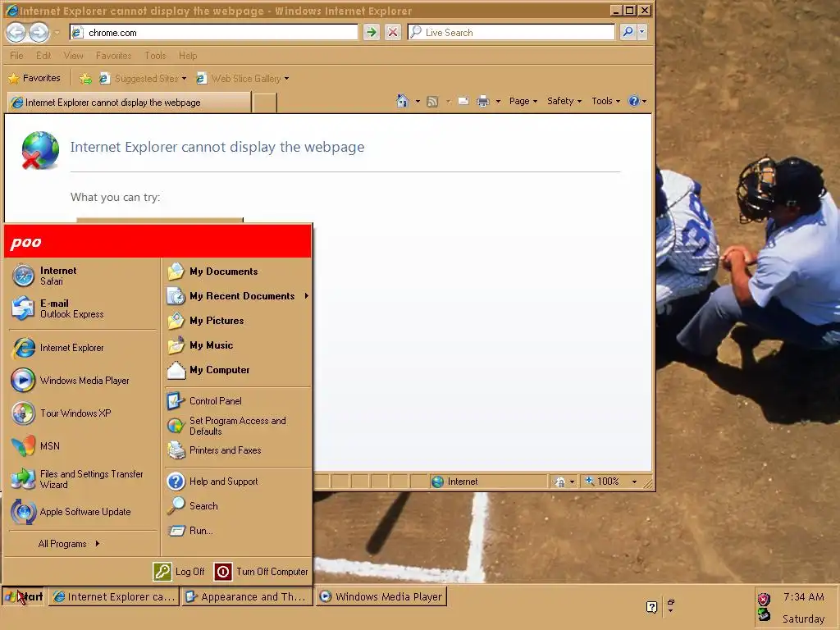This screenshot has height=630, width=840.
Task: Open My Pictures folder
Action: pos(238,321)
